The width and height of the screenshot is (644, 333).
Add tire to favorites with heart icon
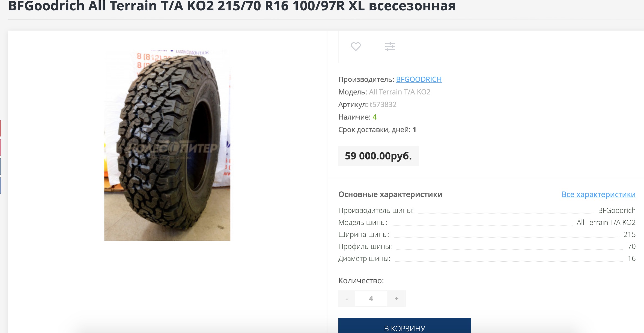(356, 46)
